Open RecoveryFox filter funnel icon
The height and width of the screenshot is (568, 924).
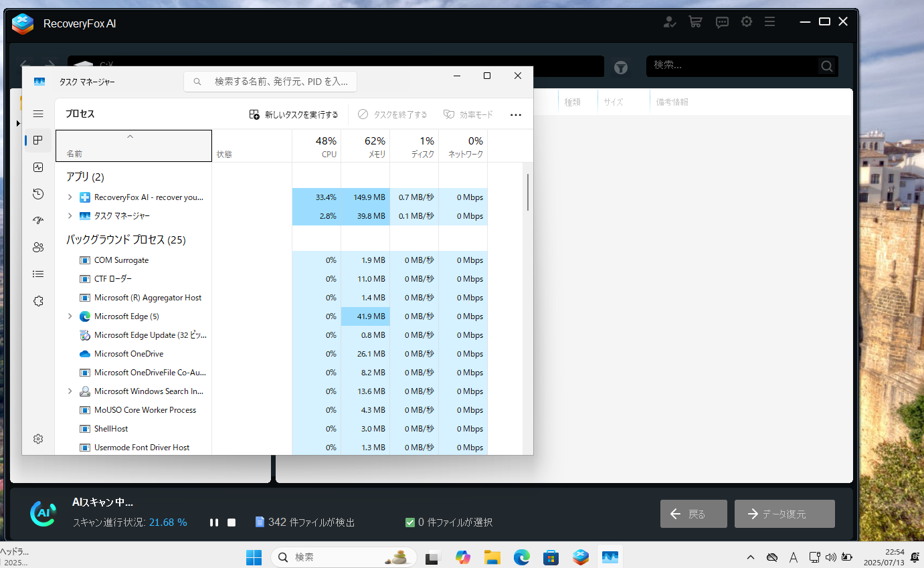coord(621,67)
